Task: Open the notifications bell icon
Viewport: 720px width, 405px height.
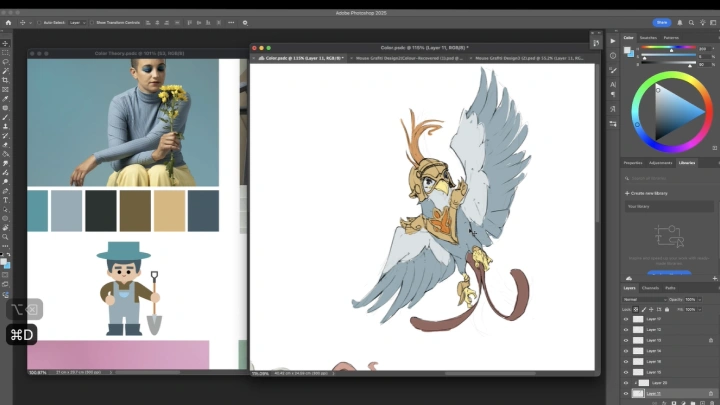Action: click(x=680, y=22)
